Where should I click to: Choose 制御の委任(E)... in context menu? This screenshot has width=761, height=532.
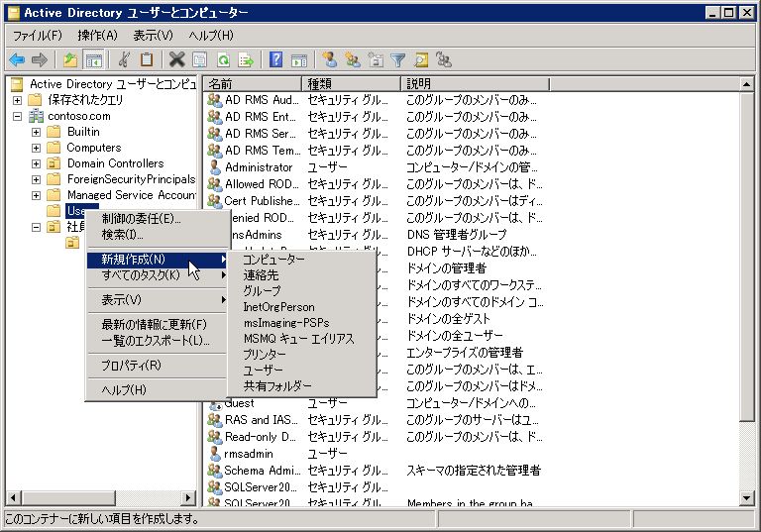158,219
